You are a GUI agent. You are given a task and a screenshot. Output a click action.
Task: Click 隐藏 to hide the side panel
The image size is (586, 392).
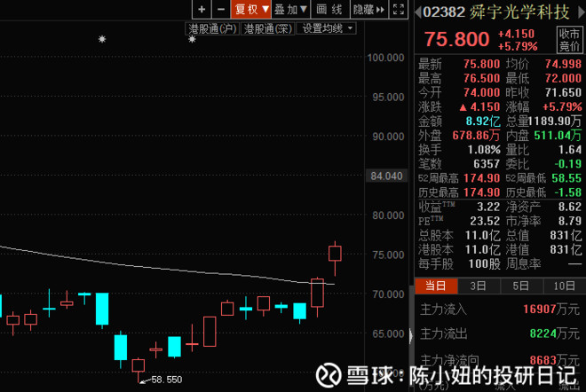point(369,9)
